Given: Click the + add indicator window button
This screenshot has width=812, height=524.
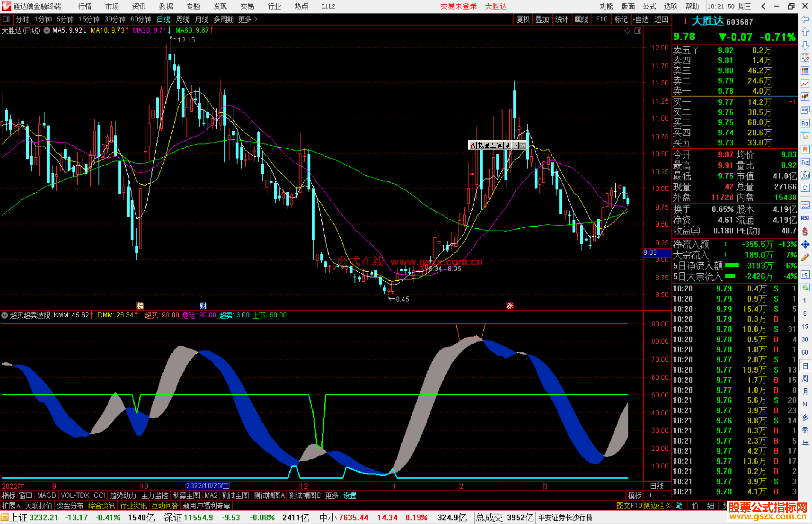Looking at the screenshot, I should click(651, 495).
